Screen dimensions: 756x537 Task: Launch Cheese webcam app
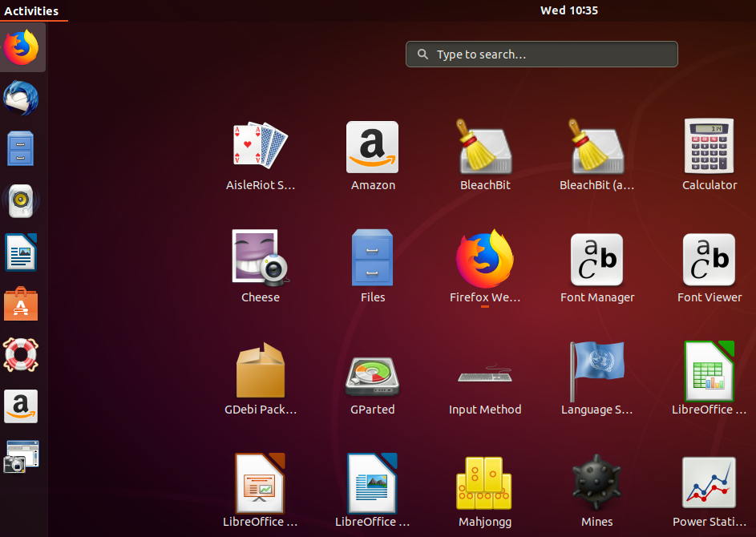pyautogui.click(x=261, y=267)
